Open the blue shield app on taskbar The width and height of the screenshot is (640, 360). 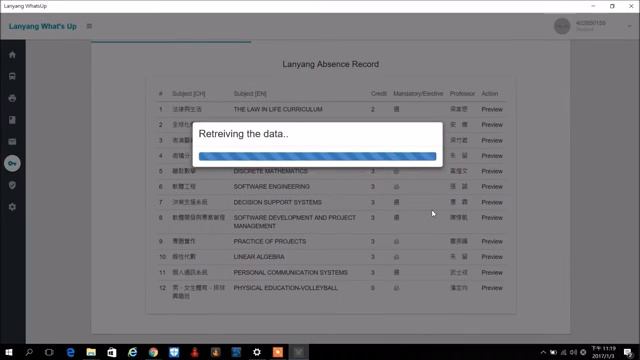click(174, 352)
